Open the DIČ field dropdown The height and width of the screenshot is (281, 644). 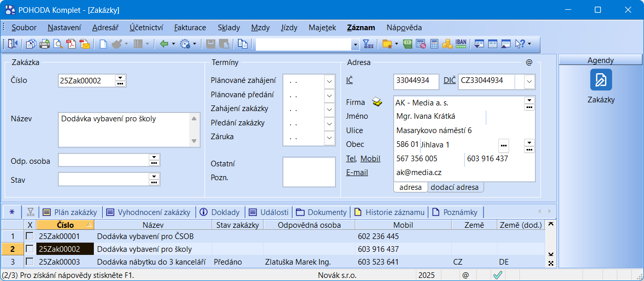(x=529, y=81)
